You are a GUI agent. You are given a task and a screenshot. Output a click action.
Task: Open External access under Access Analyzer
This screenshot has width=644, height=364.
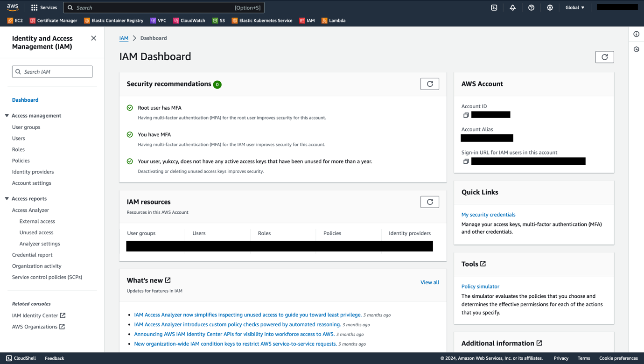pyautogui.click(x=37, y=221)
